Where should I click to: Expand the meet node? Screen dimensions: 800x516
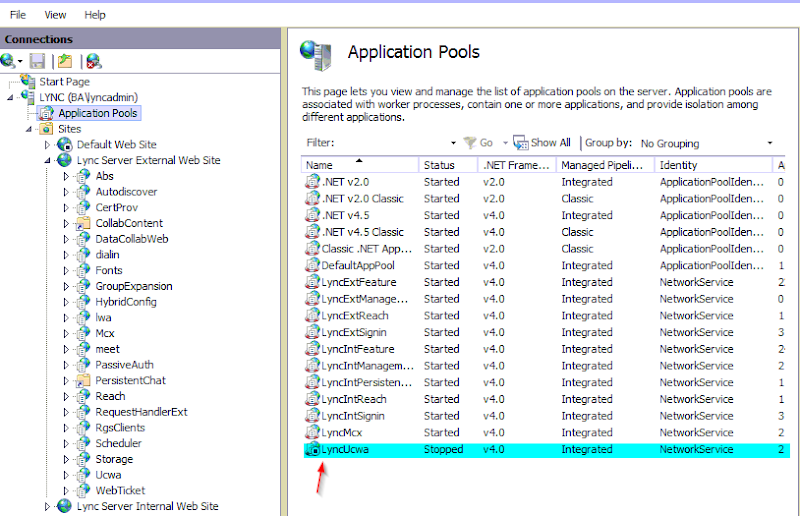(66, 349)
